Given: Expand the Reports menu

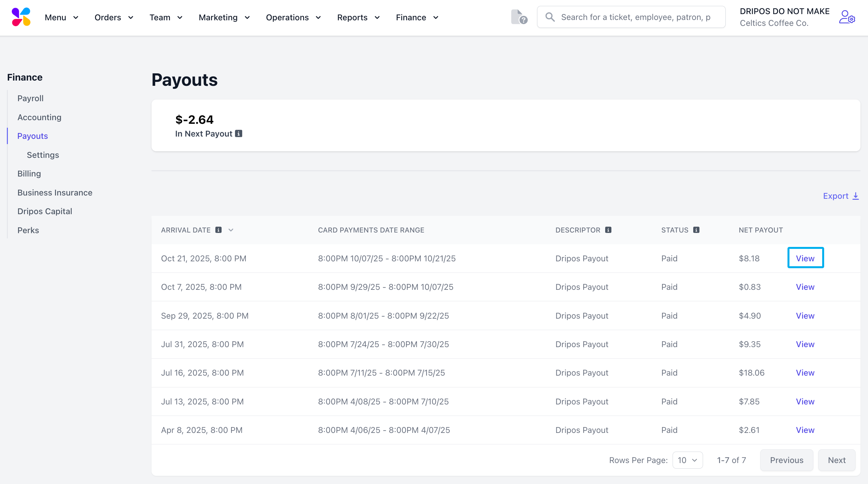Looking at the screenshot, I should pyautogui.click(x=358, y=17).
